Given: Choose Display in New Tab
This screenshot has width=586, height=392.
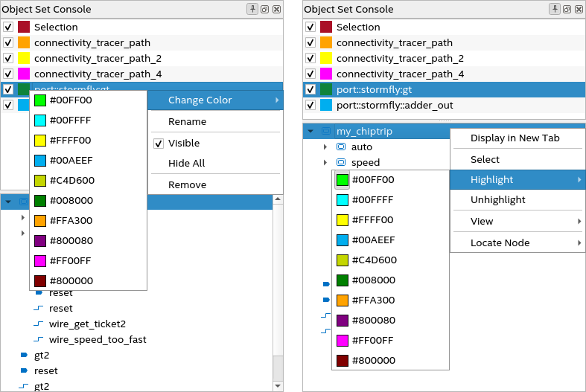Looking at the screenshot, I should (515, 138).
